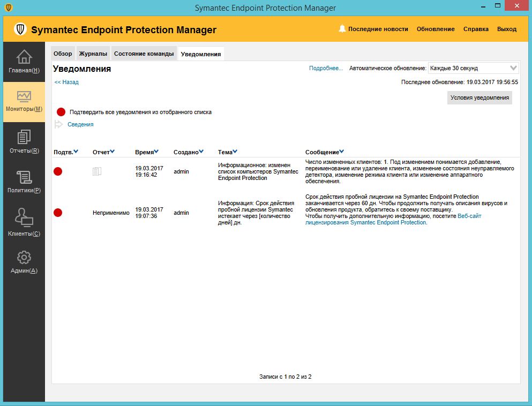The width and height of the screenshot is (532, 406).
Task: Open the Сведения link
Action: pos(80,124)
